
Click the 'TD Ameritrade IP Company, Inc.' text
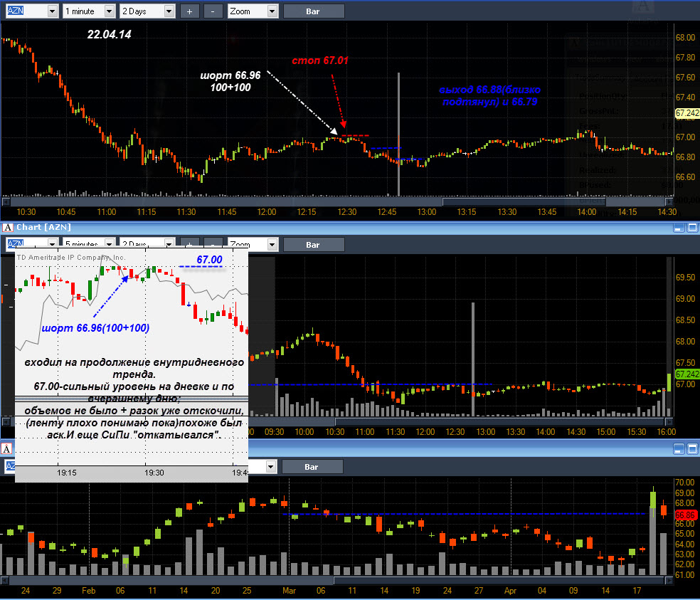point(71,258)
